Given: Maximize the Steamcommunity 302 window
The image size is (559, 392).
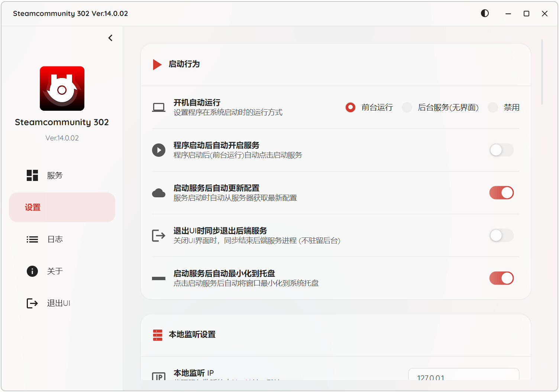Looking at the screenshot, I should click(x=526, y=13).
